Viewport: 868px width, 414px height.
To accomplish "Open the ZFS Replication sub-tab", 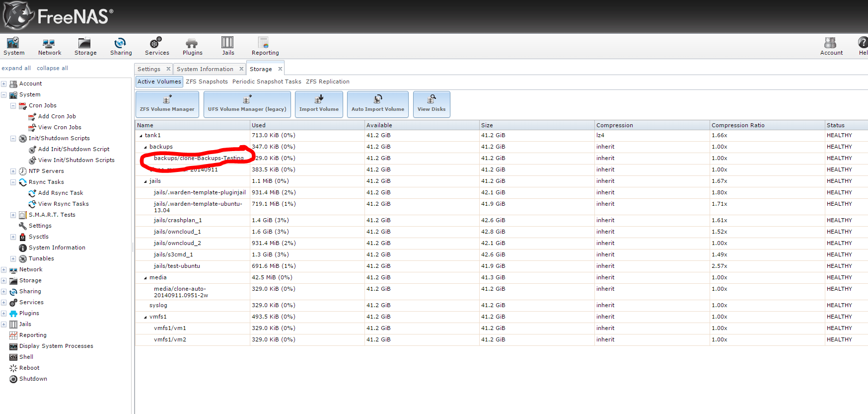I will [x=328, y=82].
